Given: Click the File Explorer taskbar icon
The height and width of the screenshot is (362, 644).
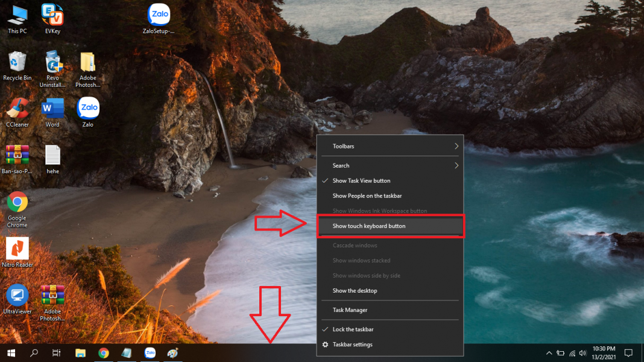Looking at the screenshot, I should (x=80, y=353).
